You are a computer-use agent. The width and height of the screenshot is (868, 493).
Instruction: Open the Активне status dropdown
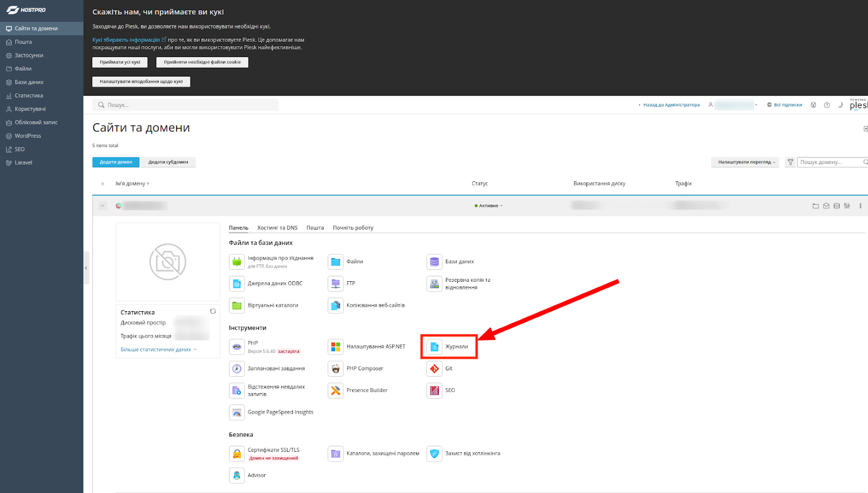[489, 206]
